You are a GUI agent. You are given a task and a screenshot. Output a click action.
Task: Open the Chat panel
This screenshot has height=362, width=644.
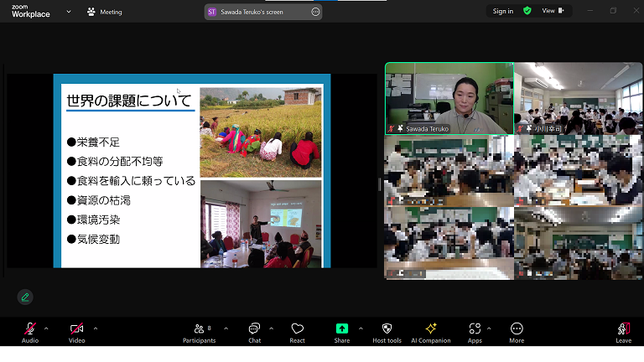[255, 333]
